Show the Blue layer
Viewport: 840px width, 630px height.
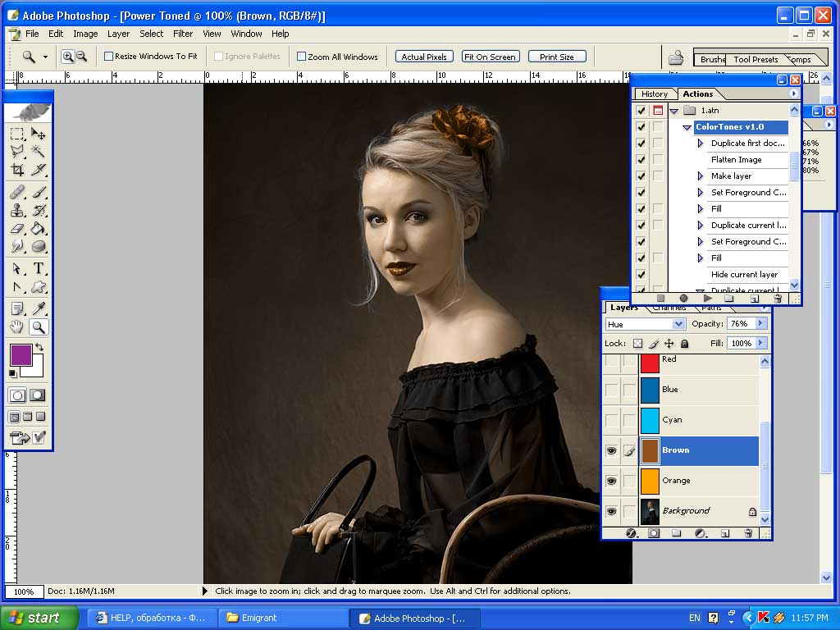tap(611, 390)
